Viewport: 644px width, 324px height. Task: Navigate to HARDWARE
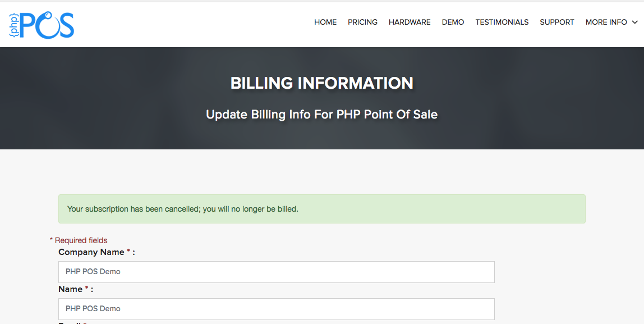(x=410, y=22)
